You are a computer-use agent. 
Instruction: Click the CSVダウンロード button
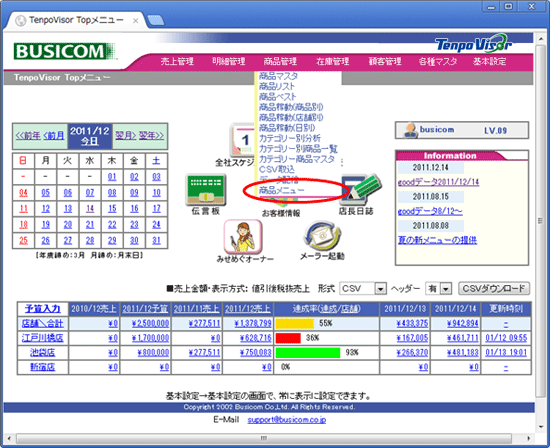494,288
